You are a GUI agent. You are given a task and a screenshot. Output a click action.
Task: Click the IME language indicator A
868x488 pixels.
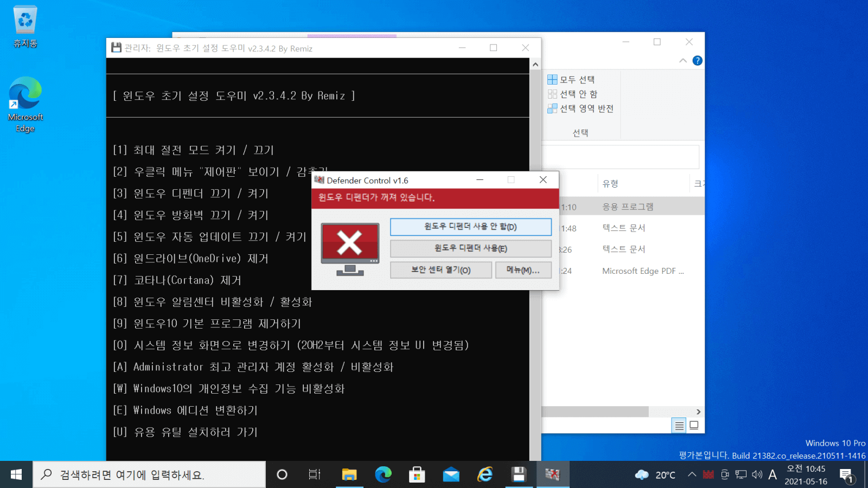773,474
